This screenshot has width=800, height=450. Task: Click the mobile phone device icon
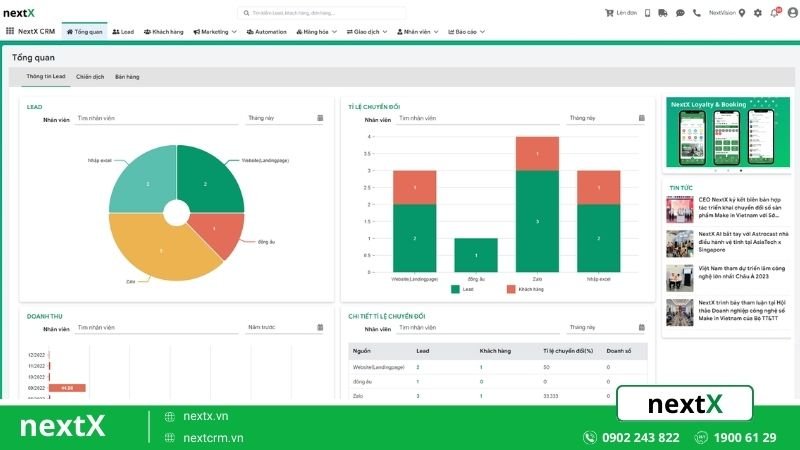[x=647, y=13]
